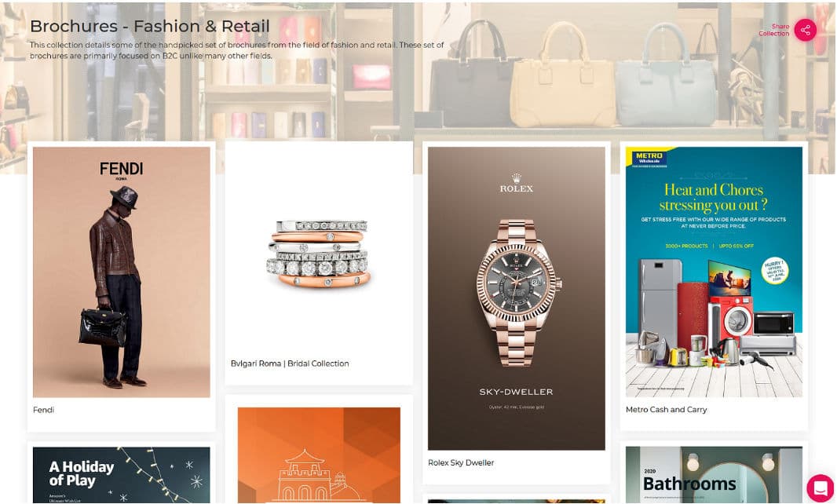Click the Bvlgari Roma Bridal Collection title
Image resolution: width=837 pixels, height=504 pixels.
pos(290,363)
